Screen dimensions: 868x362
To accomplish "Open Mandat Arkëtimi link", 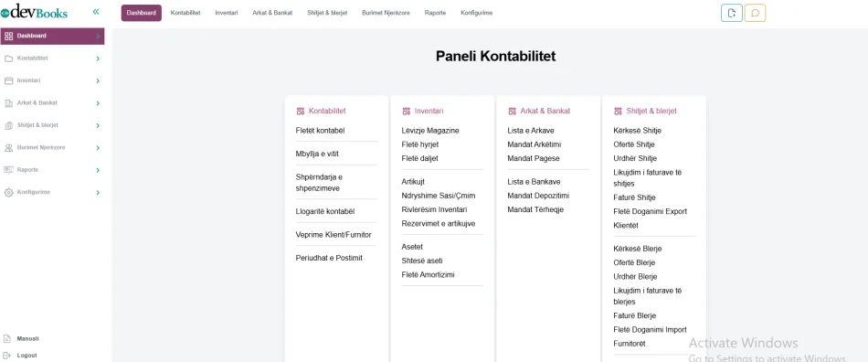I will click(535, 144).
